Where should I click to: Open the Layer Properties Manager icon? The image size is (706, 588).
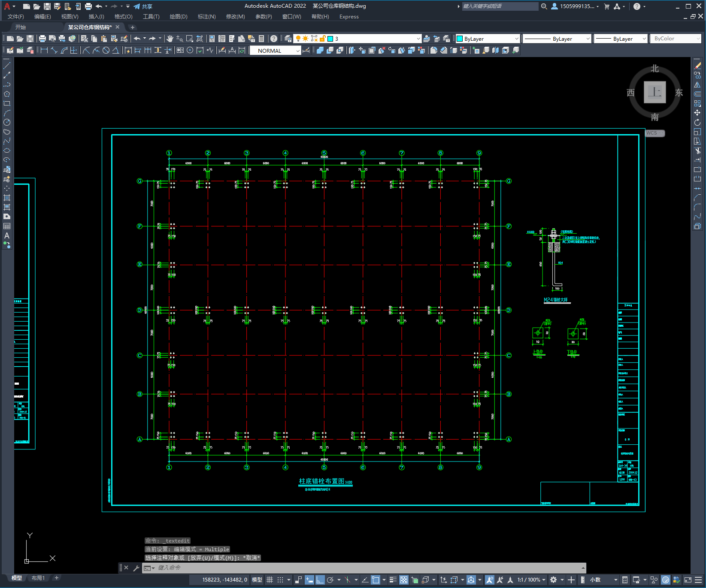coord(288,39)
